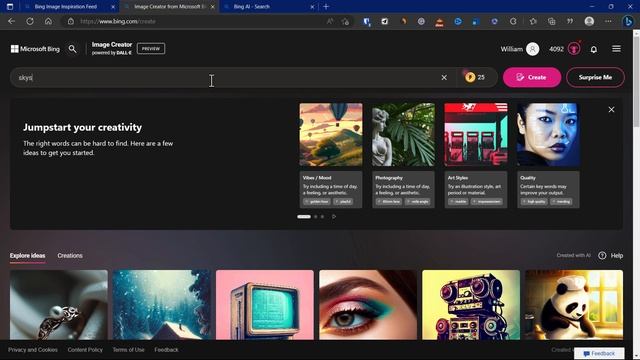The width and height of the screenshot is (640, 360).
Task: Open Edge settings and more ellipsis
Action: point(608,21)
